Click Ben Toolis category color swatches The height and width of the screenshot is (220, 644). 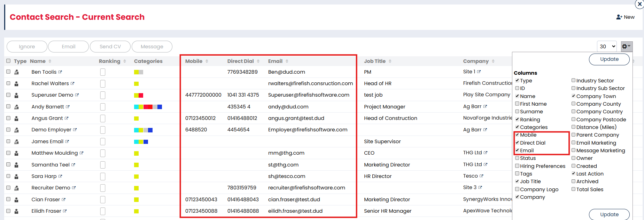tap(139, 72)
